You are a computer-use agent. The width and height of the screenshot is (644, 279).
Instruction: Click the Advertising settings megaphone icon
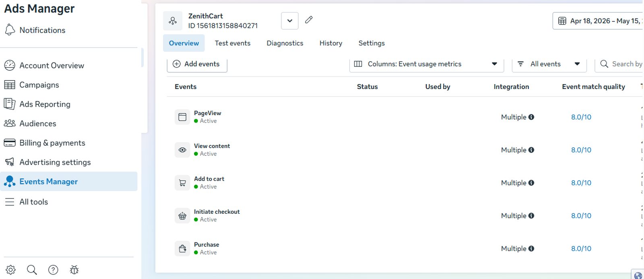(10, 162)
